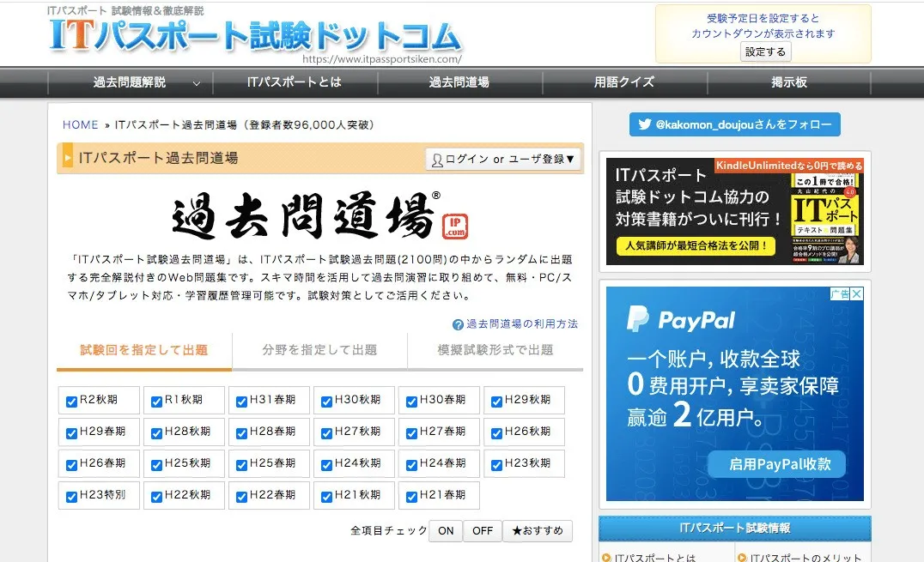Click the ★おすすめ button
The height and width of the screenshot is (562, 924).
538,531
